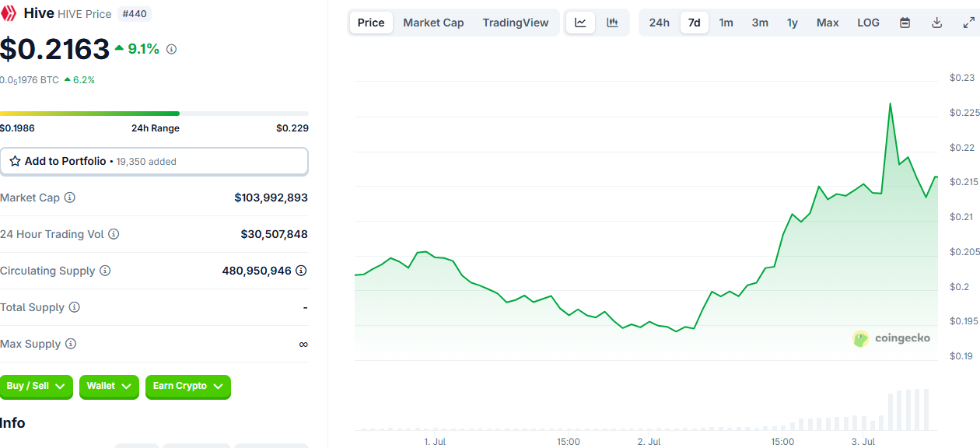Show Circulating Supply info tooltip
980x448 pixels.
tap(105, 271)
